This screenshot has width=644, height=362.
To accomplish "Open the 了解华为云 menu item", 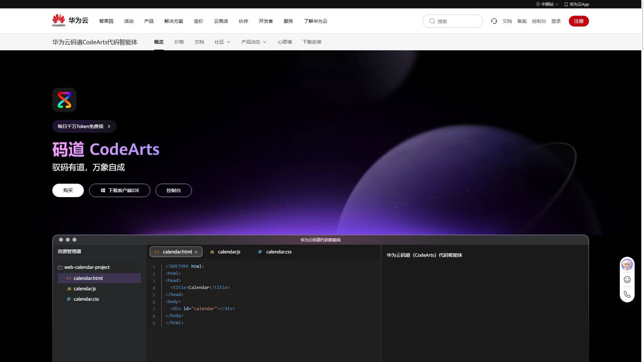I will pos(316,21).
